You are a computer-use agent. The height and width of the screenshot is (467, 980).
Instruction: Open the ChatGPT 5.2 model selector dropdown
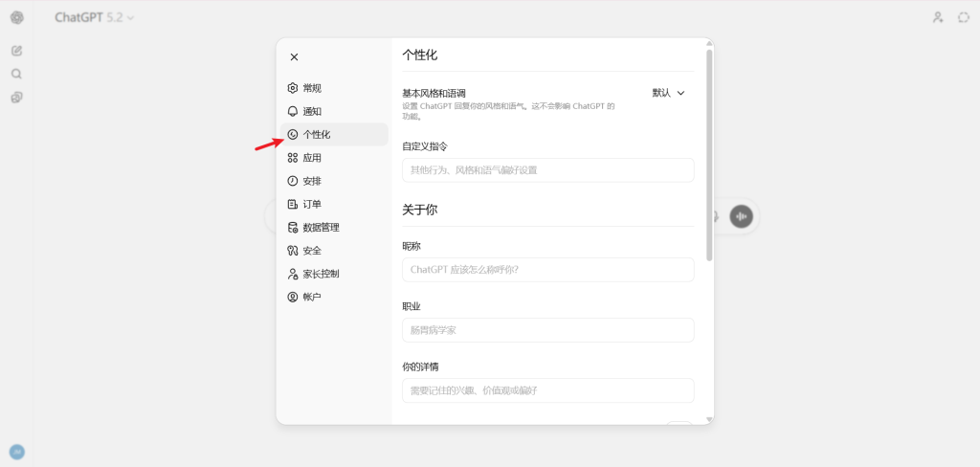95,17
